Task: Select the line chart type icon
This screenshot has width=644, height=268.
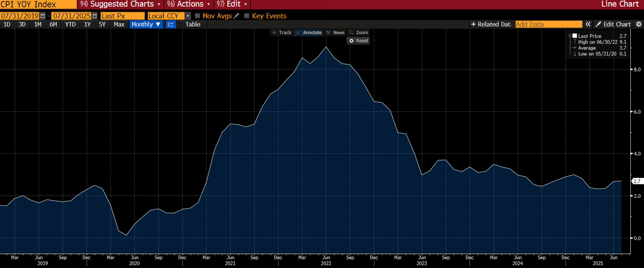Action: [171, 24]
